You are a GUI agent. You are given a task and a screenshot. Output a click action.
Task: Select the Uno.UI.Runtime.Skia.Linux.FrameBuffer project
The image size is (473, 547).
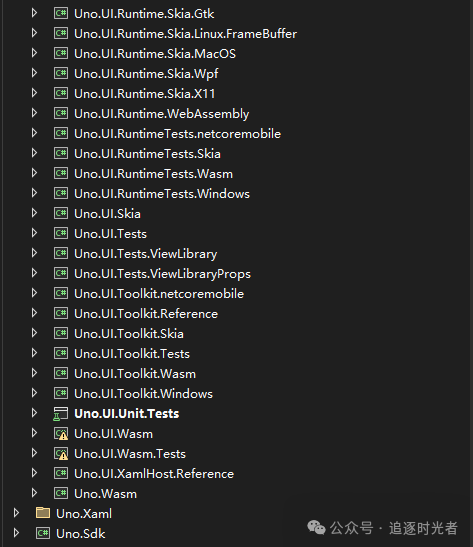click(x=186, y=33)
